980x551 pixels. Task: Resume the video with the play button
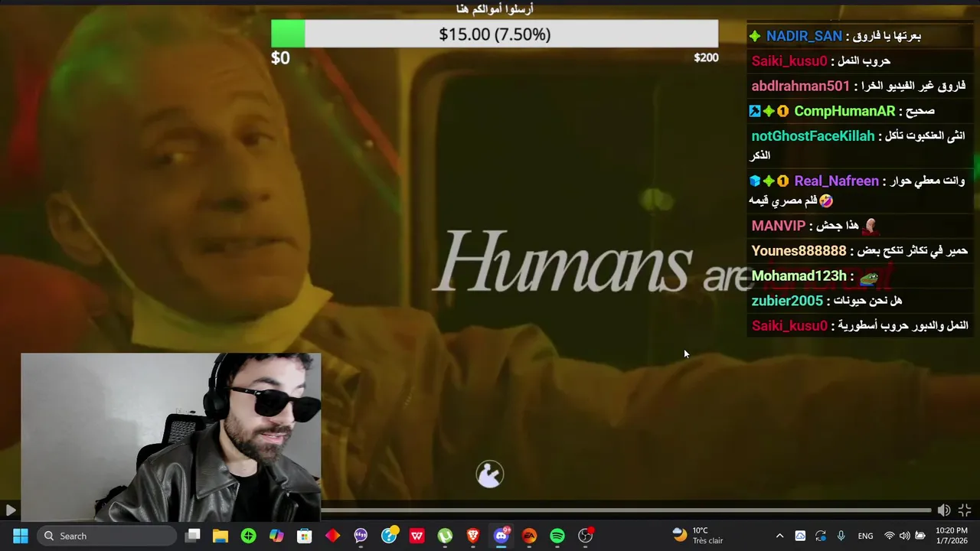tap(10, 510)
